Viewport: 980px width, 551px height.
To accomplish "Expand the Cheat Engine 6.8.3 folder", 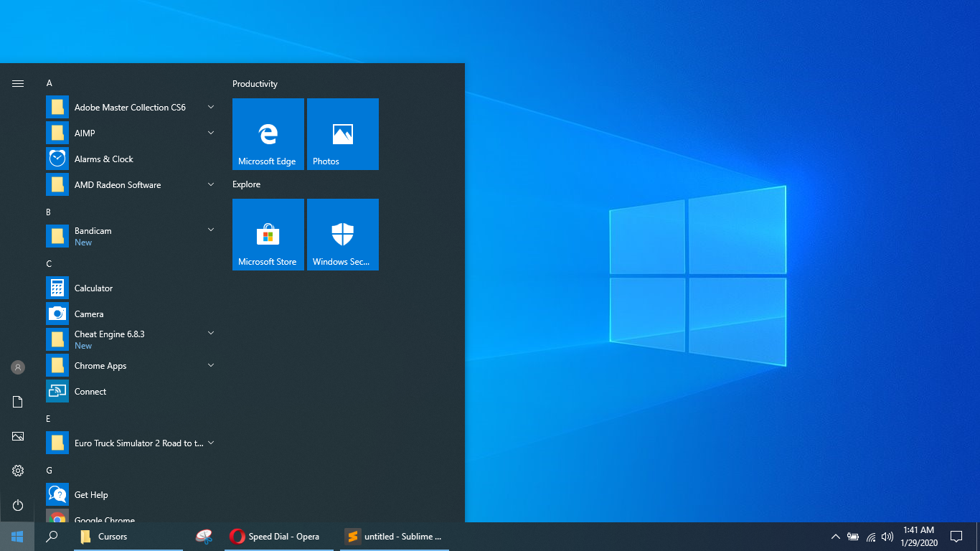I will click(211, 333).
